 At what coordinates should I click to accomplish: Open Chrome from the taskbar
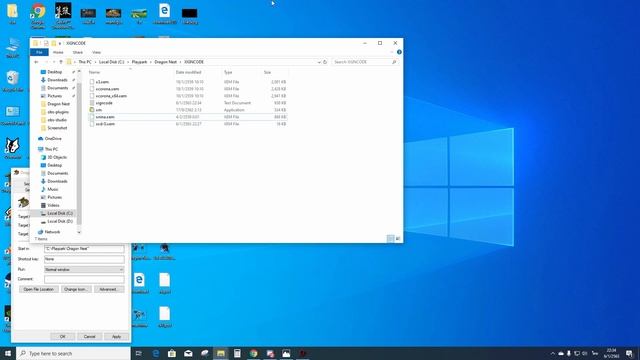pyautogui.click(x=253, y=353)
